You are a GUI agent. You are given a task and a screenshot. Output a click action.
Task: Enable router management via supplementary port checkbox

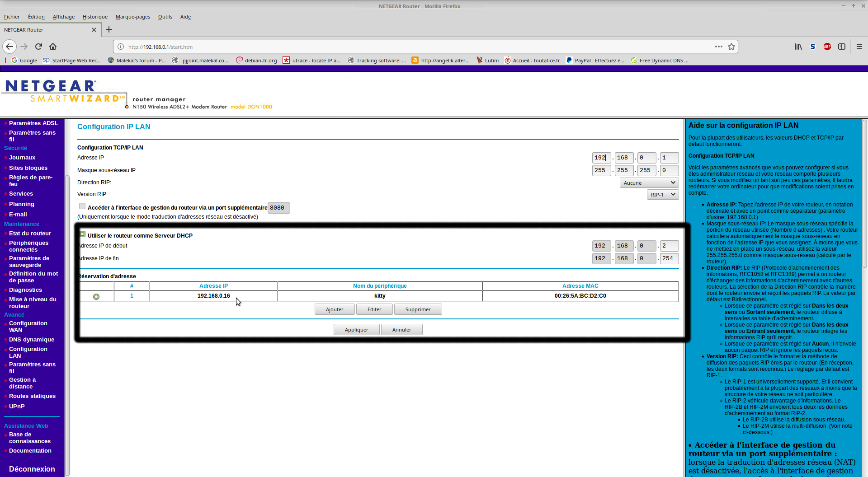pos(82,206)
